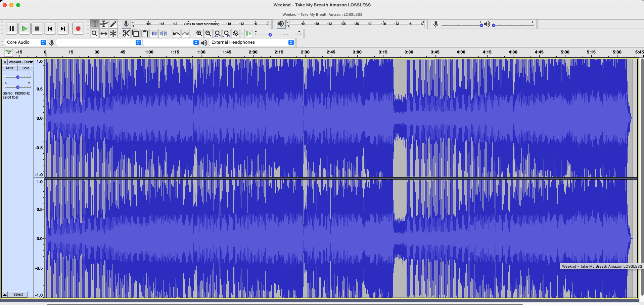The image size is (644, 305).
Task: Open the External Headphones output dropdown
Action: [251, 42]
